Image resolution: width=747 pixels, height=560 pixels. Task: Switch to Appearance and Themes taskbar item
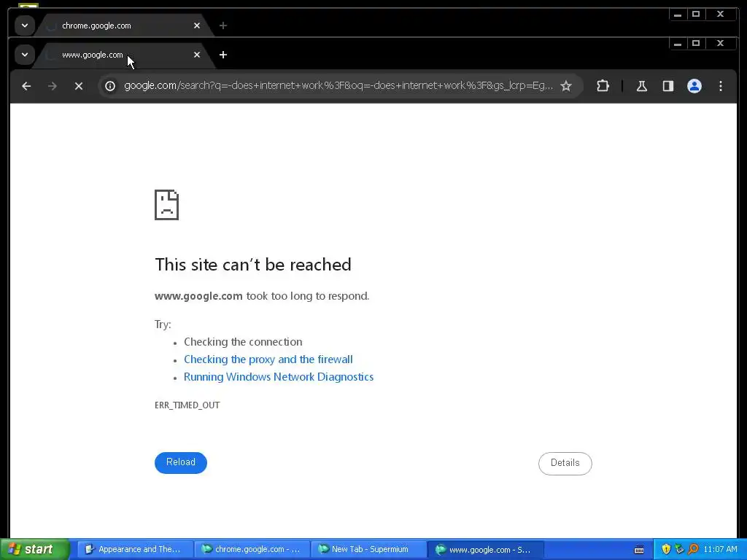click(134, 549)
